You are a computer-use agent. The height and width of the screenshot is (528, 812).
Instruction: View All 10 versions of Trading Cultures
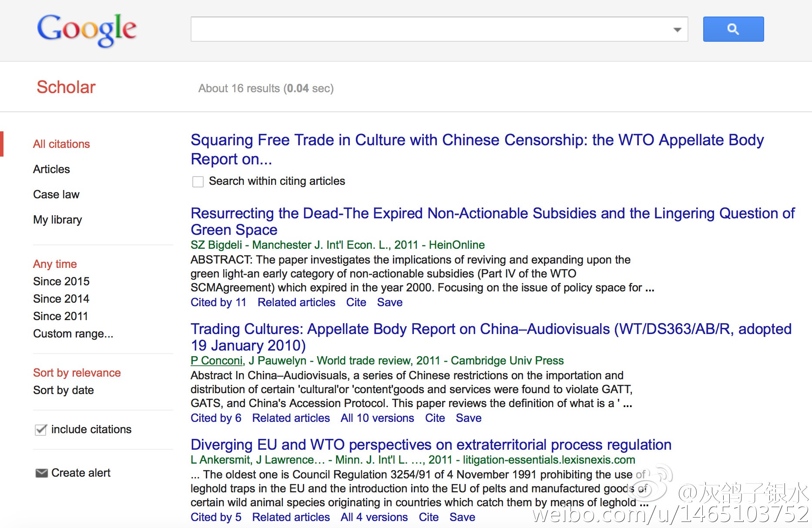tap(377, 418)
